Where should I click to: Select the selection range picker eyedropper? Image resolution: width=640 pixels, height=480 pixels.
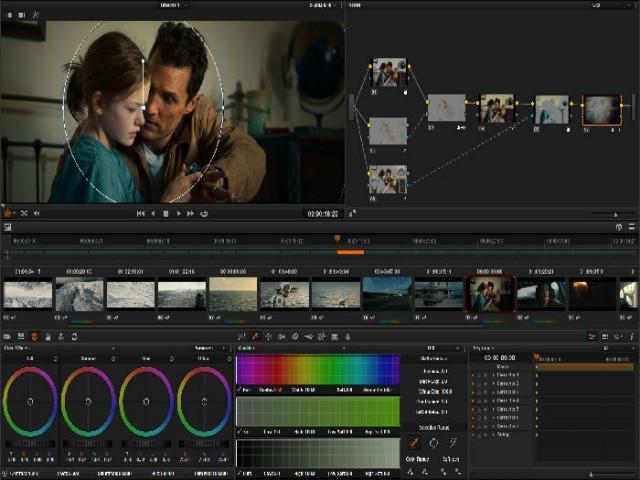click(x=414, y=442)
